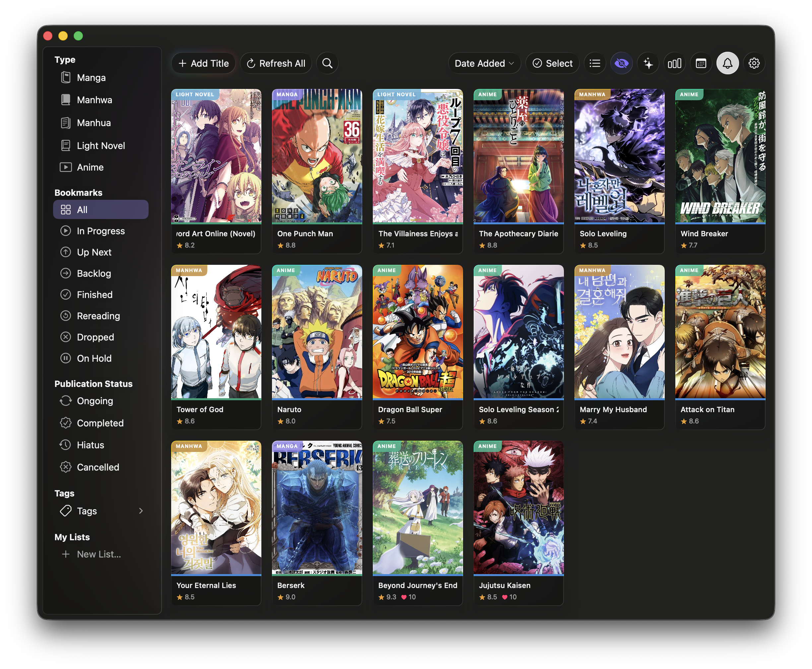Toggle the Completed publication status filter
The height and width of the screenshot is (669, 812).
click(100, 423)
